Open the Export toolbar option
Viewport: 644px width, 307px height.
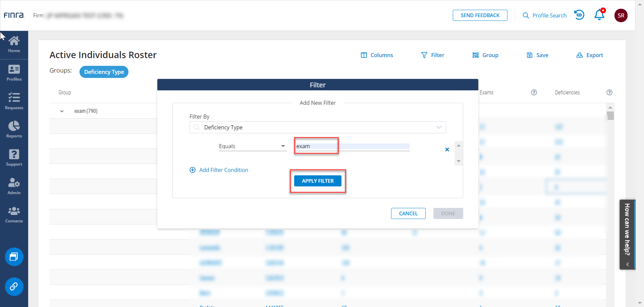590,55
